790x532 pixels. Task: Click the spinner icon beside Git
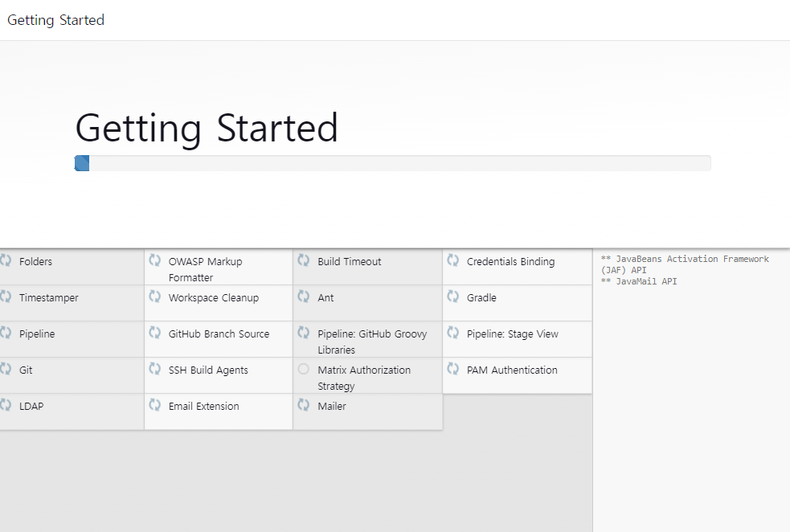(6, 370)
